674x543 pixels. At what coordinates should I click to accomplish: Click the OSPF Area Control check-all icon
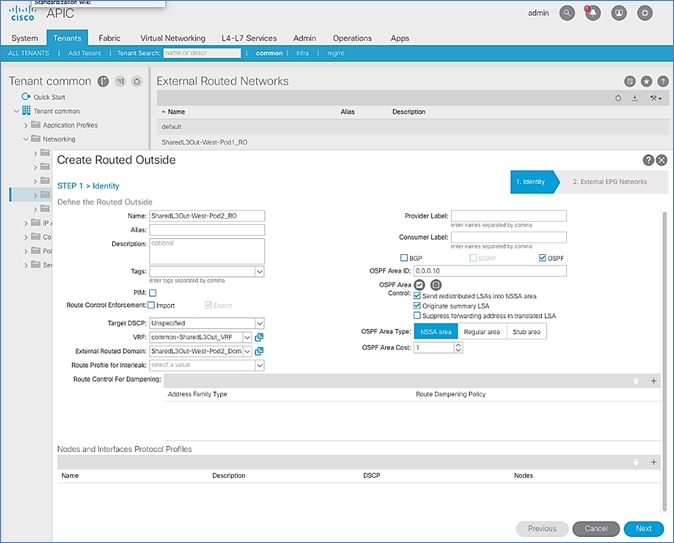point(420,285)
